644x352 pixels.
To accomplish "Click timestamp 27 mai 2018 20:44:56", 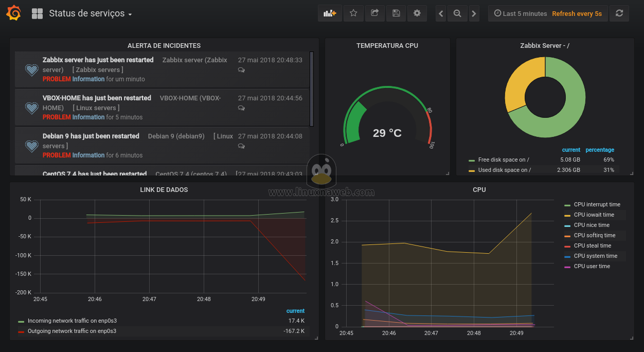I will point(270,98).
